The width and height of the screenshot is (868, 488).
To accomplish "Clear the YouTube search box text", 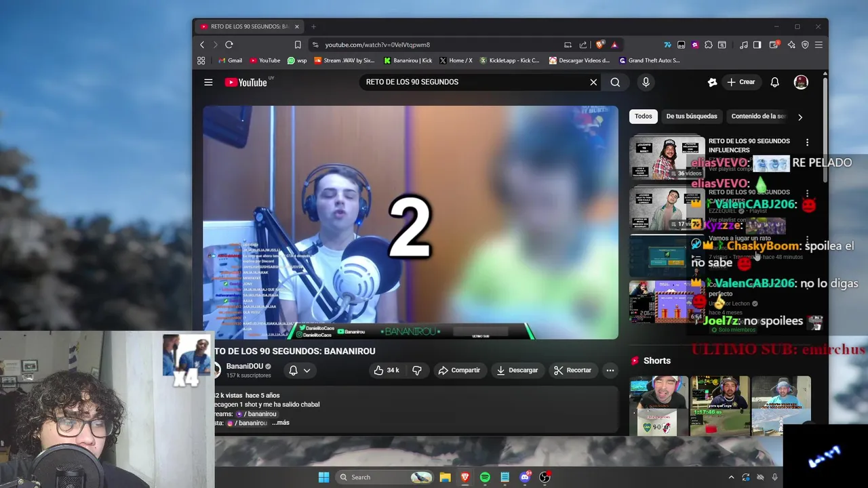I will click(x=593, y=82).
